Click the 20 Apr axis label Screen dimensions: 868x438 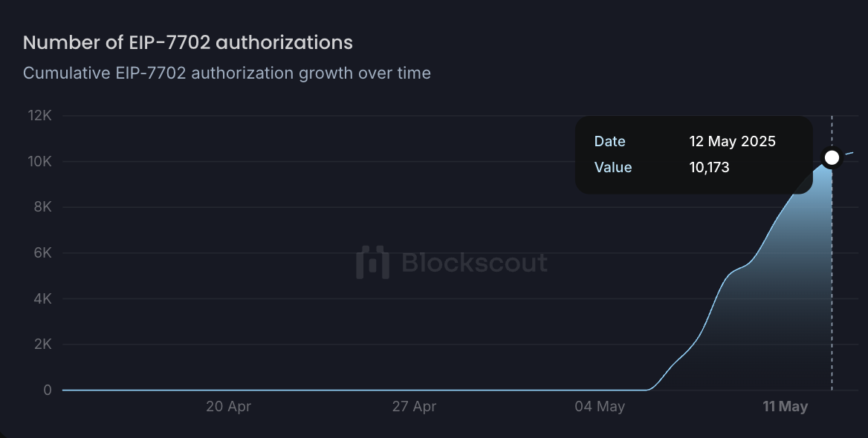229,406
